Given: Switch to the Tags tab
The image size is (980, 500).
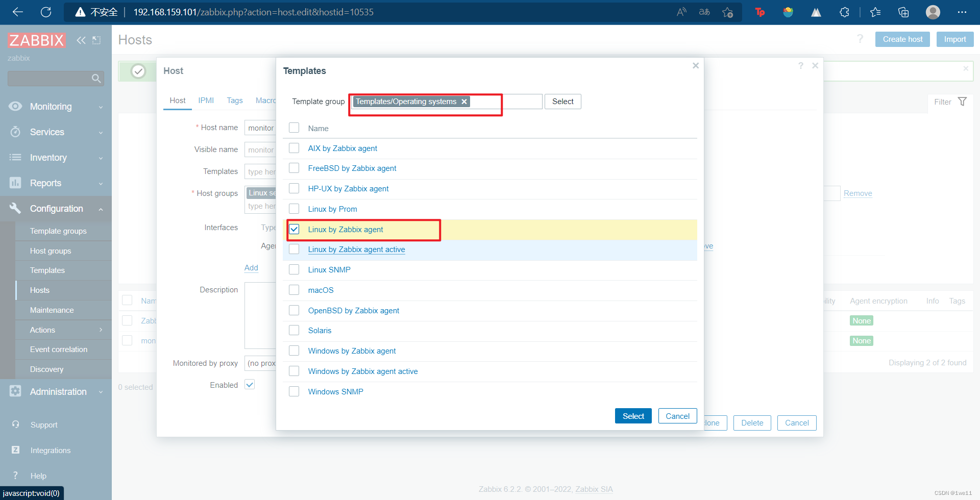Looking at the screenshot, I should point(235,101).
